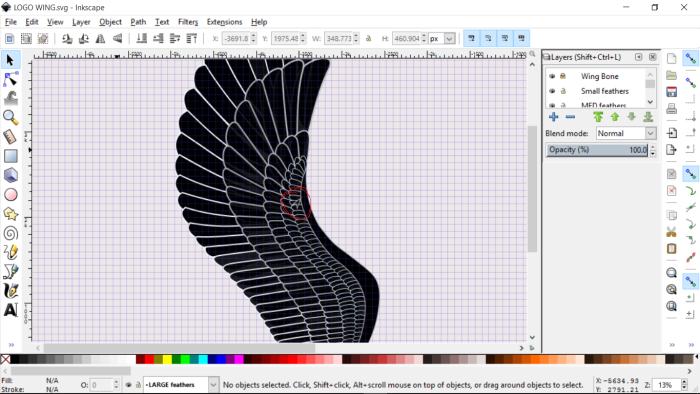Toggle status bar current layer visibility eye
This screenshot has height=394, width=700.
coord(128,385)
